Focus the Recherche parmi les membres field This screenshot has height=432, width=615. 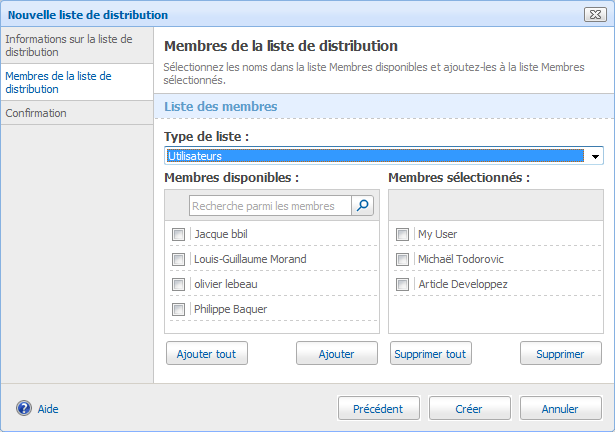tap(270, 206)
